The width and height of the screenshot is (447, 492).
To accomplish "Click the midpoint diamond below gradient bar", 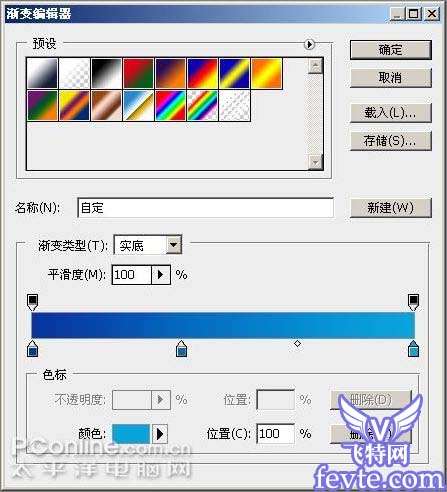I will (x=298, y=343).
